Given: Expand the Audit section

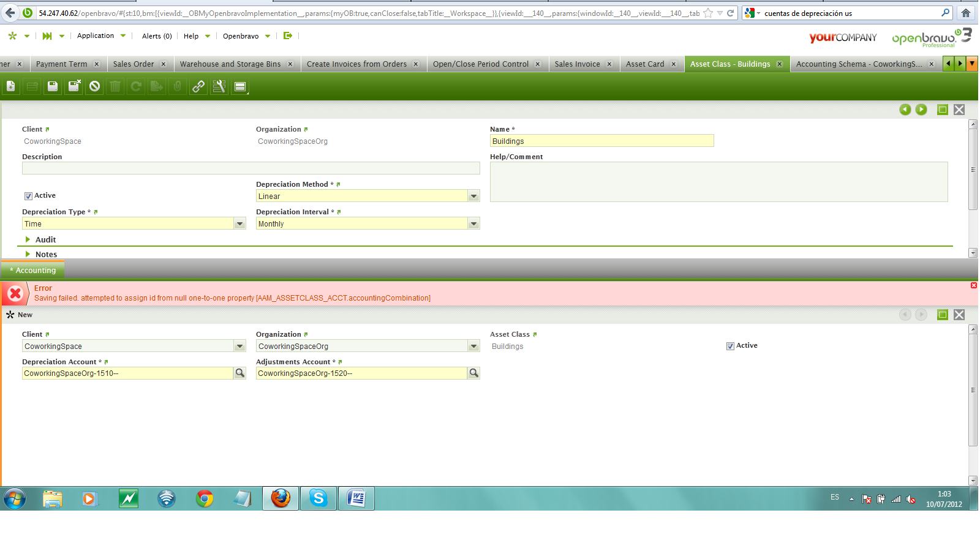Looking at the screenshot, I should tap(28, 240).
